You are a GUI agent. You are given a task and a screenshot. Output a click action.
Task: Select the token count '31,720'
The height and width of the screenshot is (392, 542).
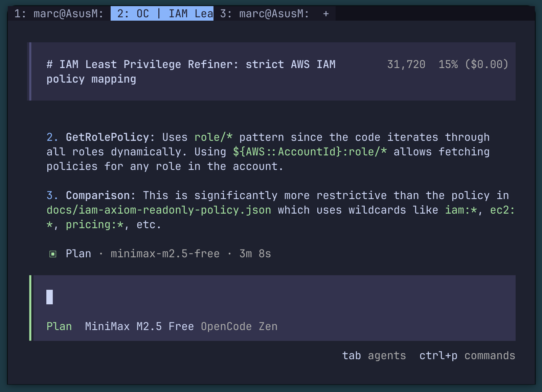coord(406,64)
